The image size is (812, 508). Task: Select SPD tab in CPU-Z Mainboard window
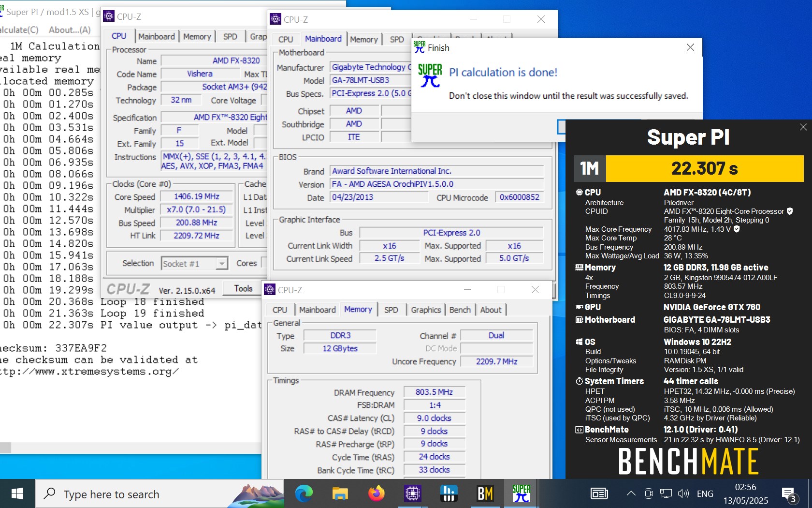pyautogui.click(x=397, y=39)
